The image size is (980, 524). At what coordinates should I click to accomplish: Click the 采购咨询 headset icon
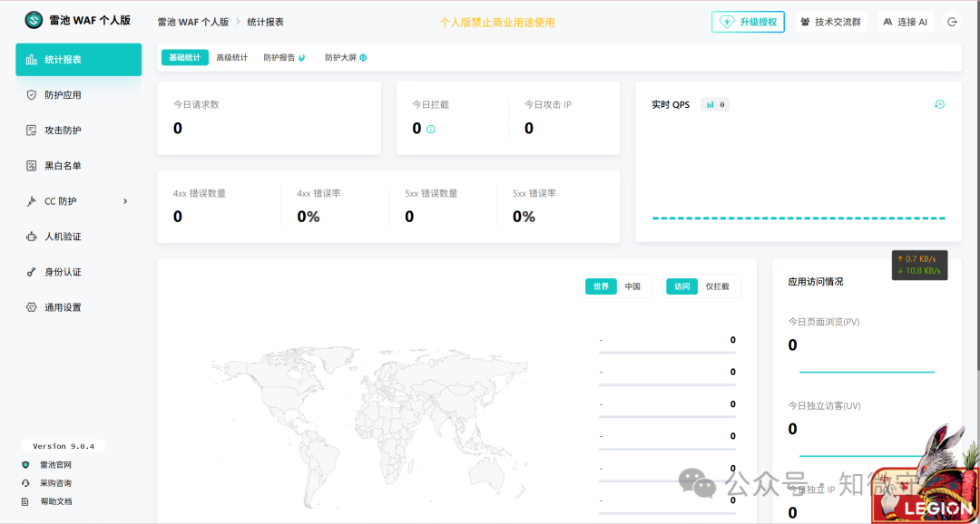25,483
